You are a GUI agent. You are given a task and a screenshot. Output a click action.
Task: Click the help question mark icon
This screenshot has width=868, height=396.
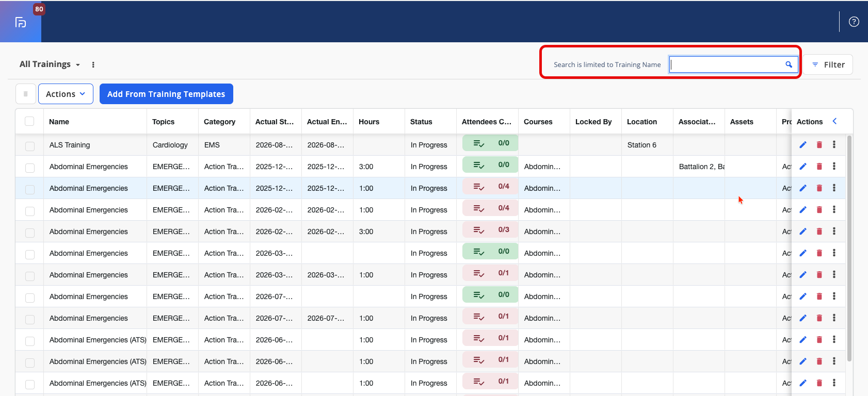click(854, 22)
